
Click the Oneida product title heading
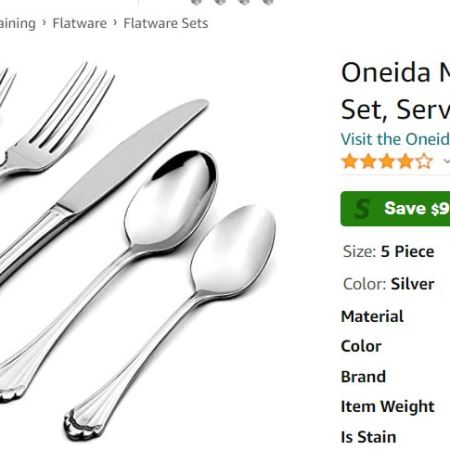click(395, 91)
